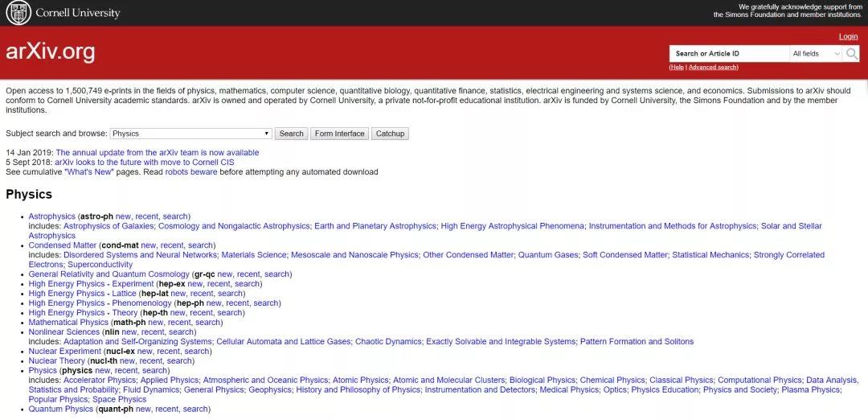Open the Quantum Physics category link
Image resolution: width=868 pixels, height=420 pixels.
point(61,410)
